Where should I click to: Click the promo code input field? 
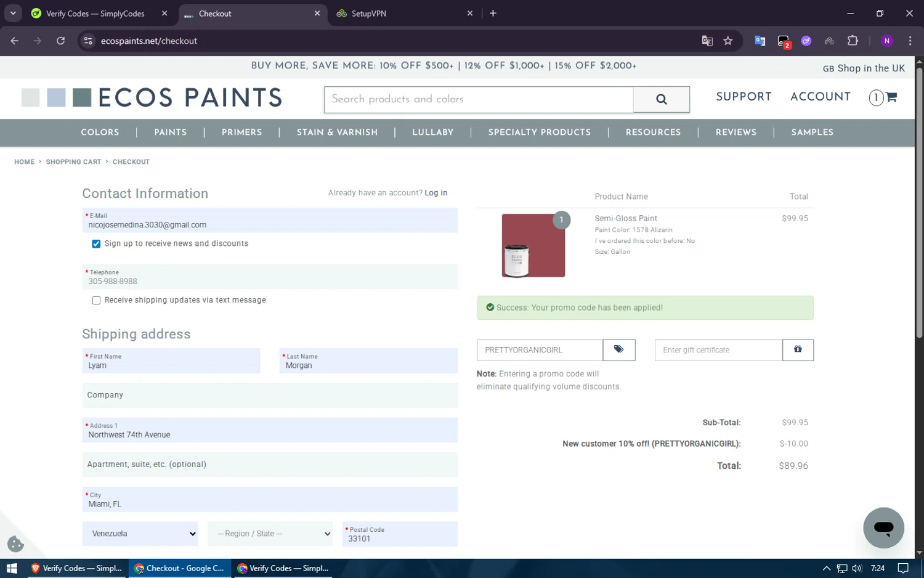tap(540, 350)
